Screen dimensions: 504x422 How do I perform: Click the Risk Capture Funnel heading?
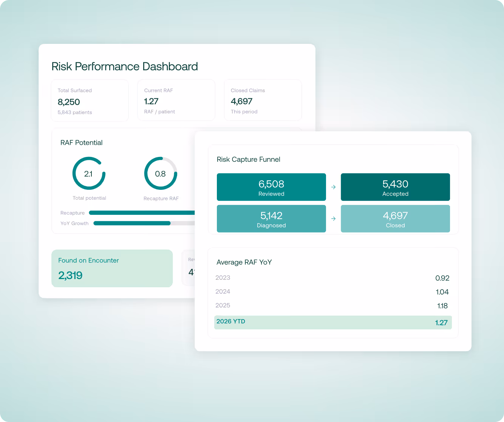coord(249,160)
